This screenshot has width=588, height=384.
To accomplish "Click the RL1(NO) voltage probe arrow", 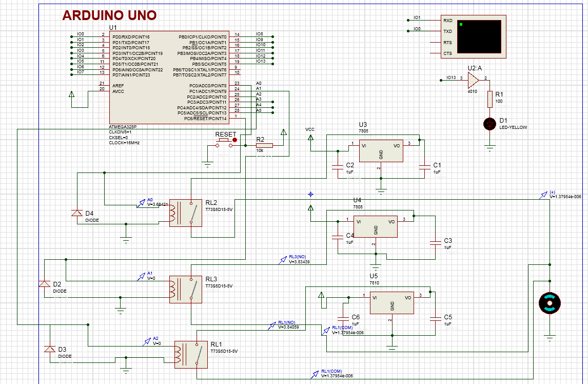I will [x=272, y=326].
